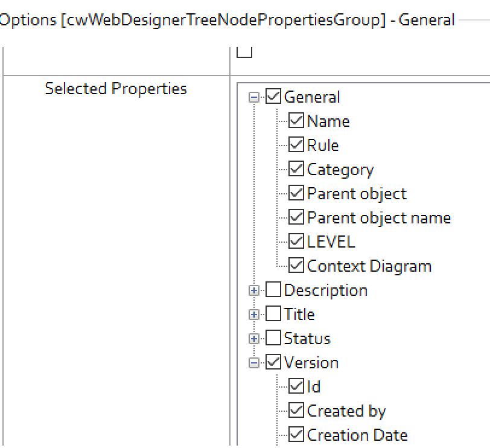
Task: Uncheck the Parent object property
Action: pyautogui.click(x=296, y=193)
